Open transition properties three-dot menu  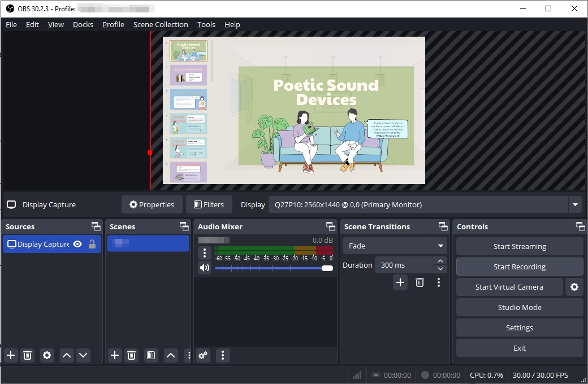tap(439, 282)
